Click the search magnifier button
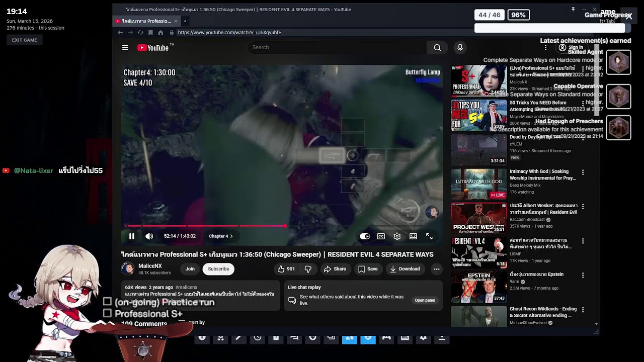644x362 pixels. [437, 47]
